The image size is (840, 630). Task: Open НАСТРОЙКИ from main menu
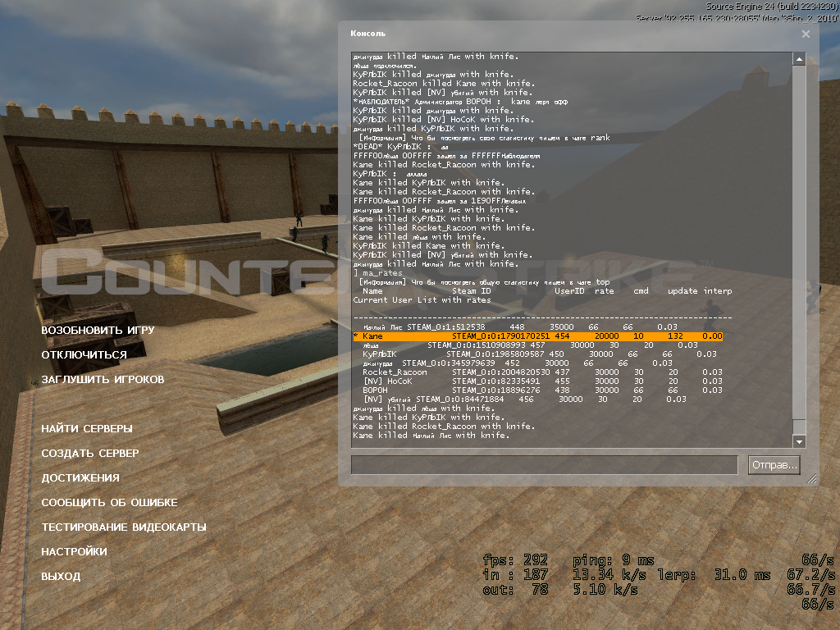coord(74,552)
